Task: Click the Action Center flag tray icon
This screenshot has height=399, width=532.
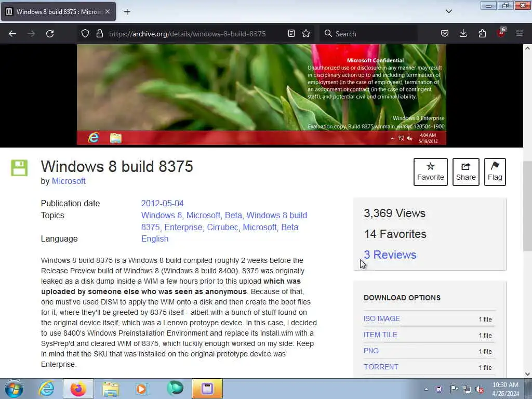Action: coord(454,389)
